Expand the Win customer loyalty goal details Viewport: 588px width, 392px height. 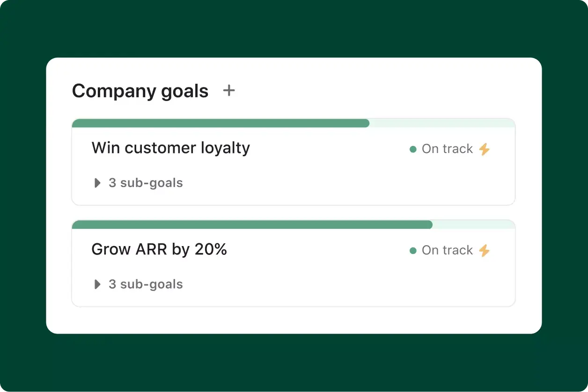coord(170,148)
